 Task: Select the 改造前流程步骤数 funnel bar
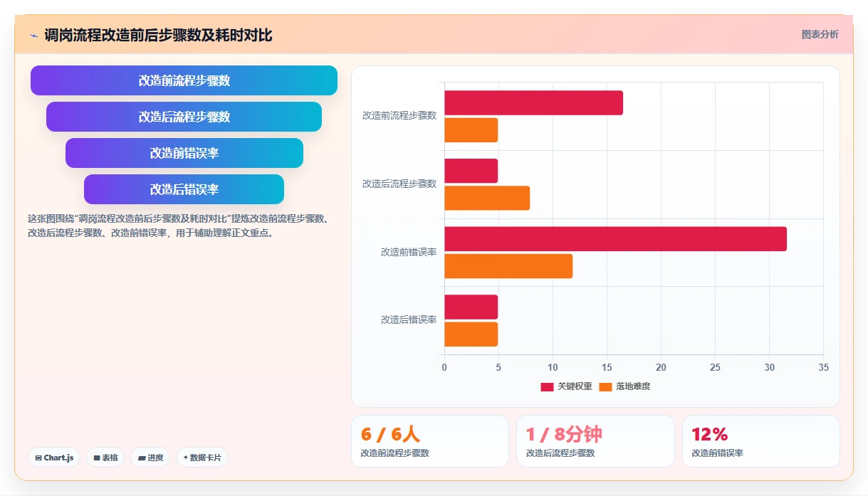184,80
